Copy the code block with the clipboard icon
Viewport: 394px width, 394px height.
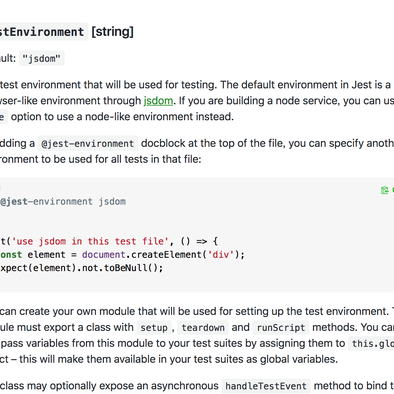tap(384, 190)
